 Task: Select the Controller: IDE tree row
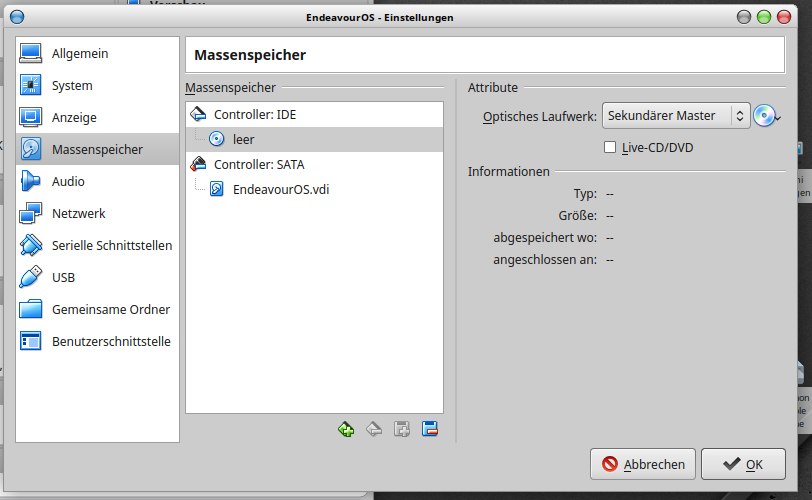(x=314, y=114)
